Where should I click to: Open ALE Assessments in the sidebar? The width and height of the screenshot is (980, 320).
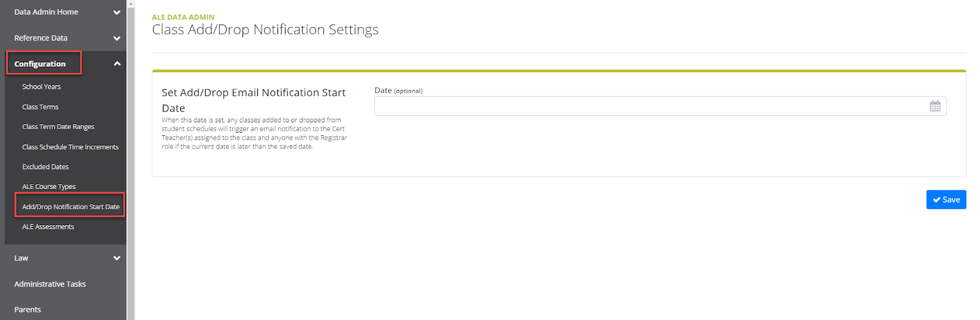click(48, 226)
